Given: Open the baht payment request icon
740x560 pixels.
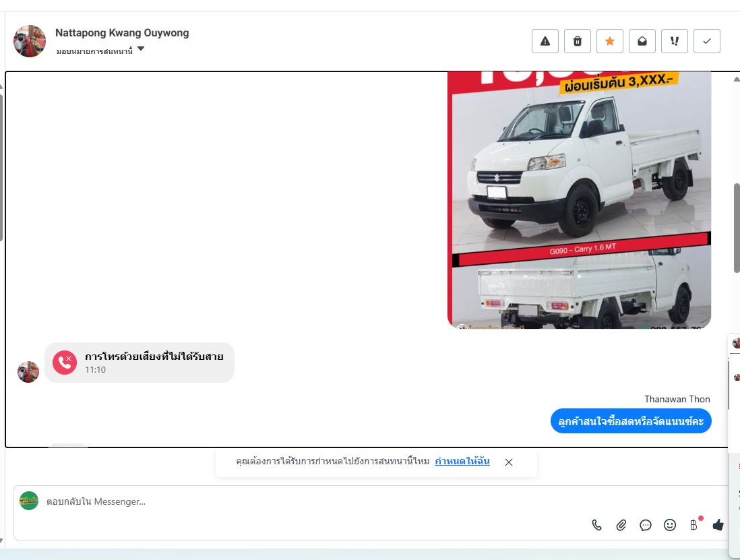Looking at the screenshot, I should pyautogui.click(x=693, y=525).
